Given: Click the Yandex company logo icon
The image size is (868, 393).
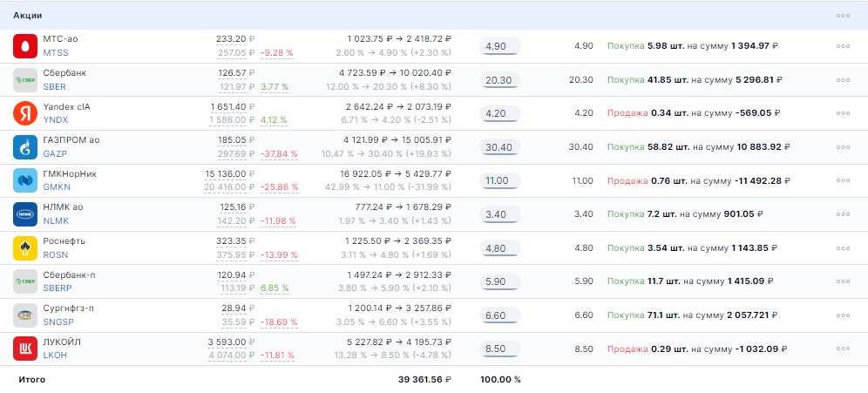Looking at the screenshot, I should pos(24,113).
